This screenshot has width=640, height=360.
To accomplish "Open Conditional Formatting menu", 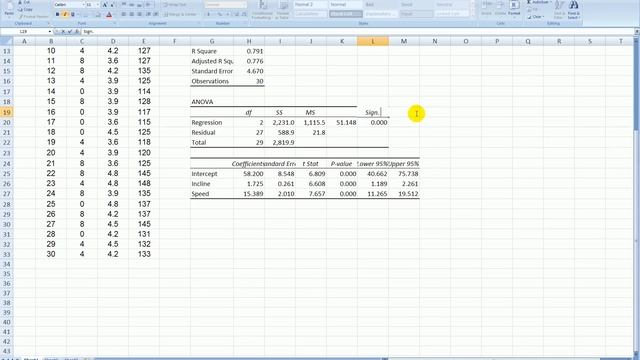I will [x=262, y=10].
